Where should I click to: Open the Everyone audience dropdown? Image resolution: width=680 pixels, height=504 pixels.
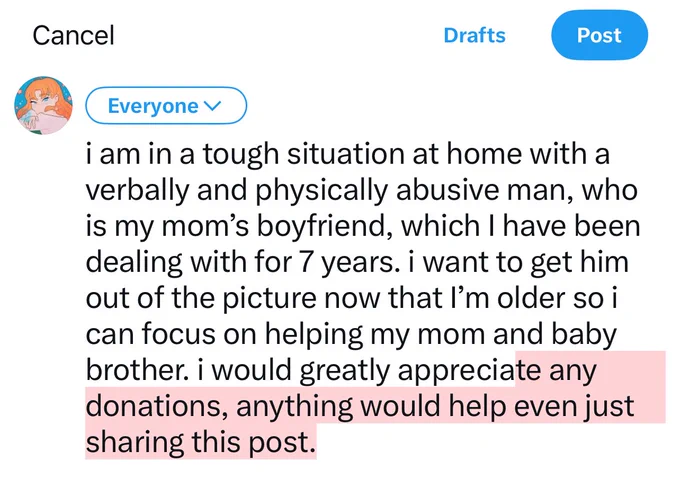coord(166,105)
